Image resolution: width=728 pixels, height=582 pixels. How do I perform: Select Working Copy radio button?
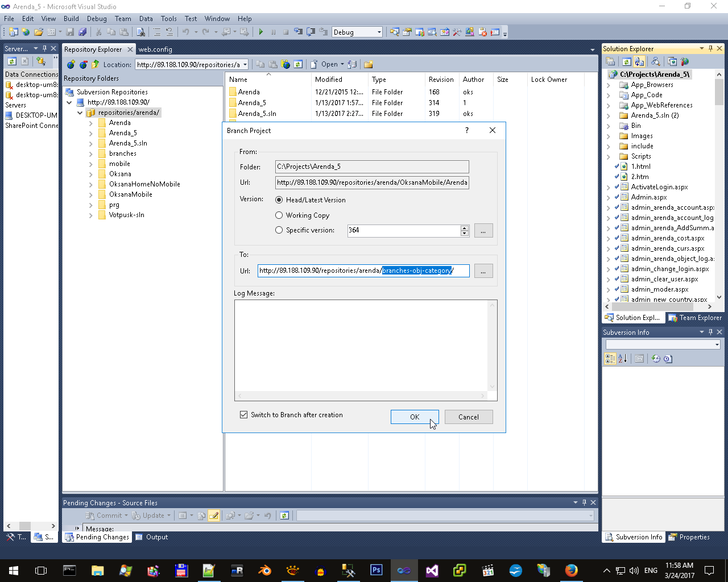coord(279,215)
